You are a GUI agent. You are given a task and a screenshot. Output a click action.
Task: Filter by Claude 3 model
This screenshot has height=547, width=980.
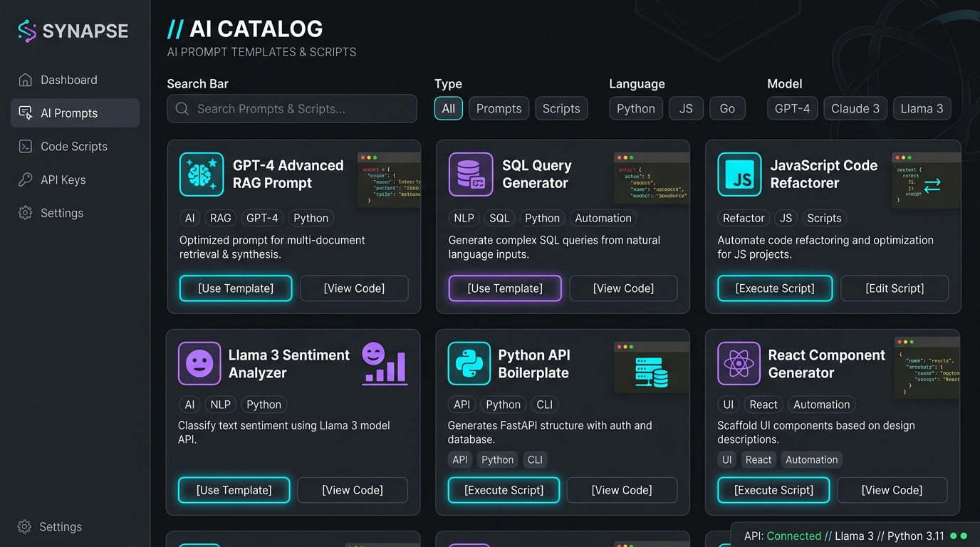click(855, 109)
